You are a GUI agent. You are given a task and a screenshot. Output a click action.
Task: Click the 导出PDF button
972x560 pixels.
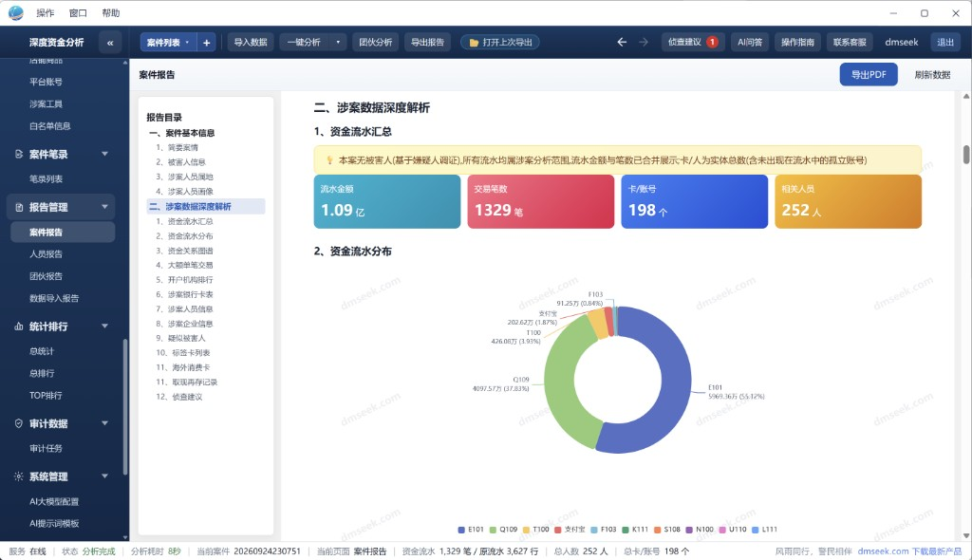click(x=869, y=74)
